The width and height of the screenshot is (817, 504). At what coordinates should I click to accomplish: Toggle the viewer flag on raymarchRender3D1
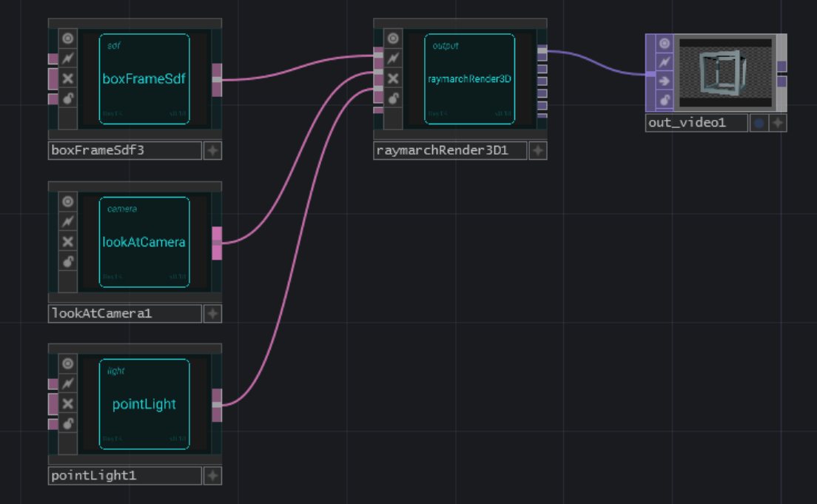tap(393, 38)
